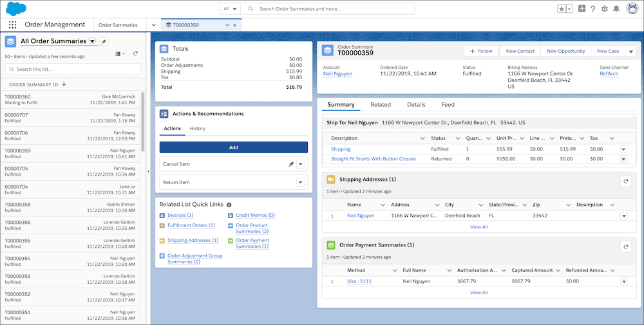Screen dimensions: 644x325
Task: Click the global actions plus icon
Action: tap(582, 9)
